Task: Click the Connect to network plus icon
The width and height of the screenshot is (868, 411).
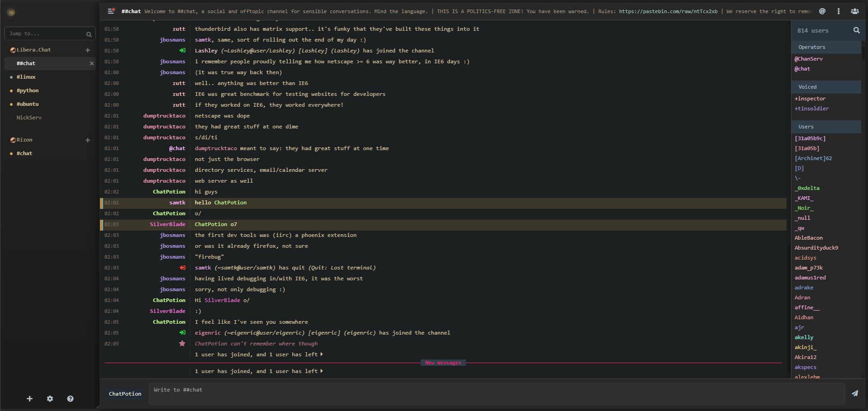Action: [x=29, y=399]
